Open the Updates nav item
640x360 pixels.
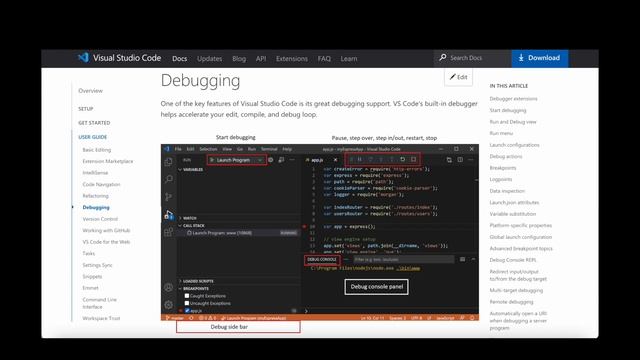209,58
